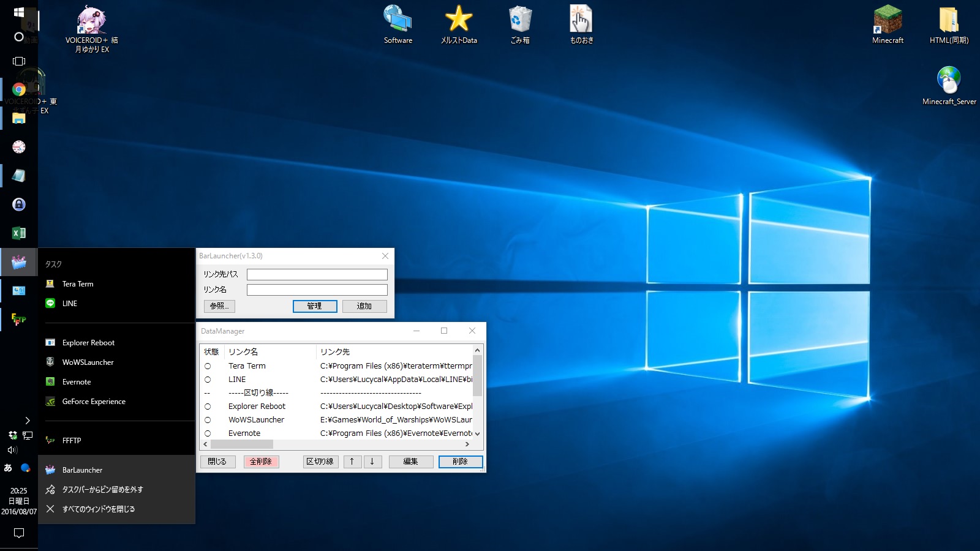This screenshot has width=980, height=551.
Task: Select the Evernote row status circle
Action: click(x=208, y=433)
